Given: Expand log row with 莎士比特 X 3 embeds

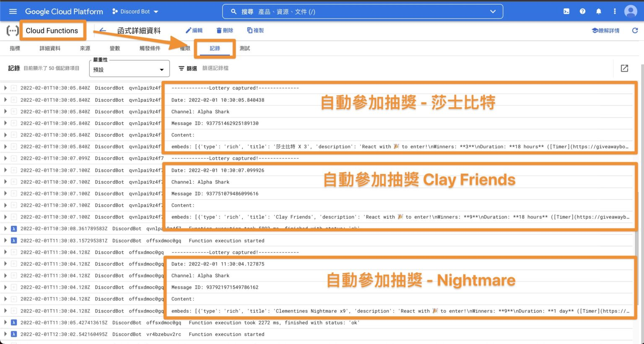Looking at the screenshot, I should click(x=5, y=147).
